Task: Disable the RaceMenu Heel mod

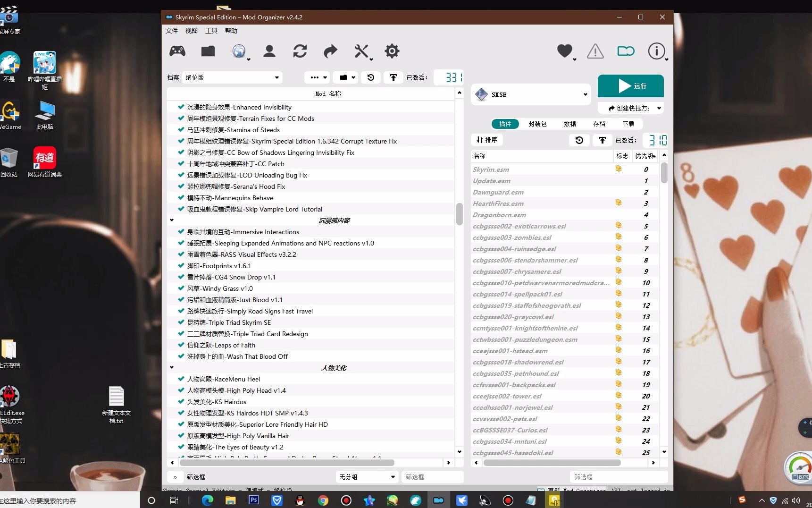Action: pos(181,379)
